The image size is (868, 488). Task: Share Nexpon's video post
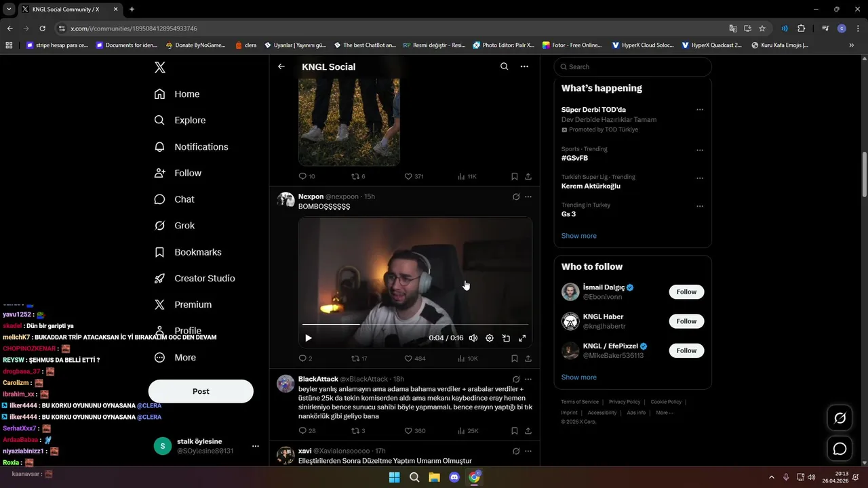coord(528,359)
